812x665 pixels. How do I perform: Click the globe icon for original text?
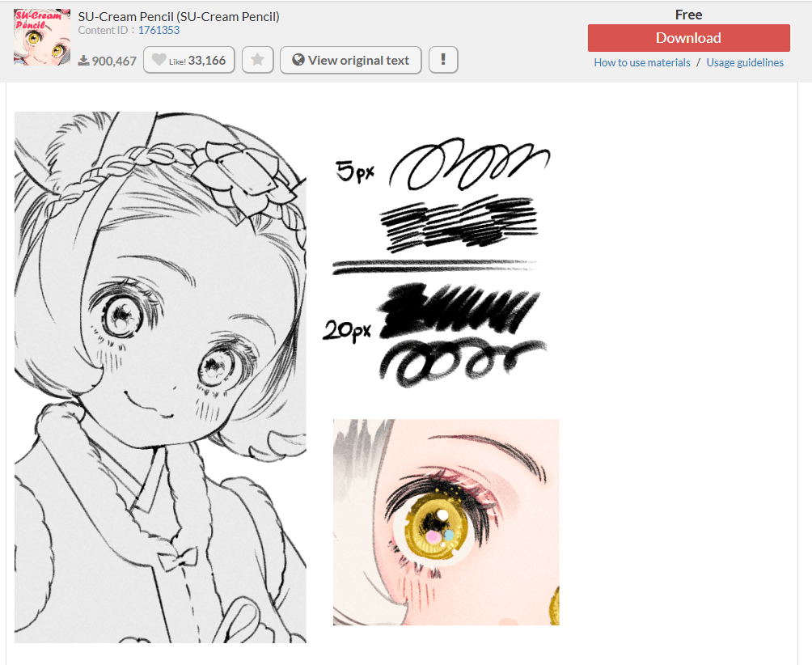298,60
